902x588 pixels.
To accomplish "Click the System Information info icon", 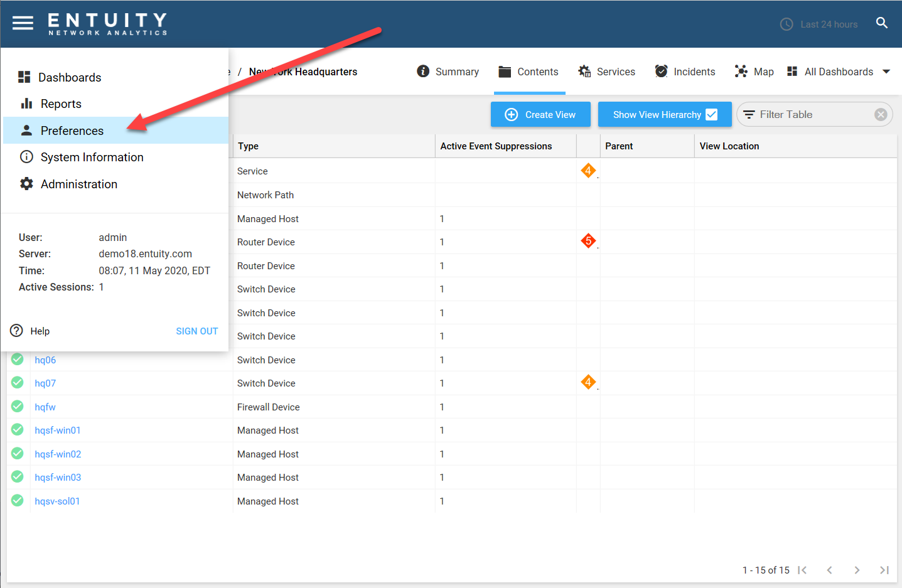I will pos(26,157).
